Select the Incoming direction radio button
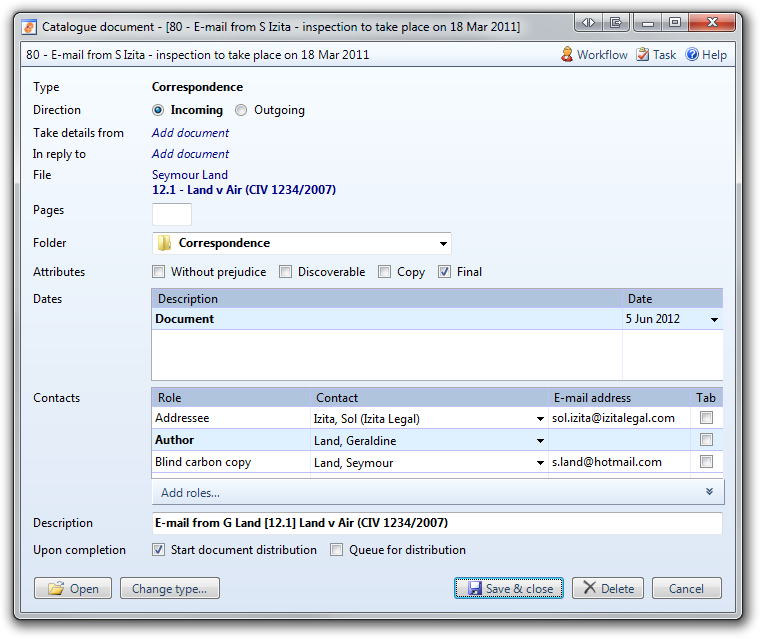 pyautogui.click(x=158, y=110)
